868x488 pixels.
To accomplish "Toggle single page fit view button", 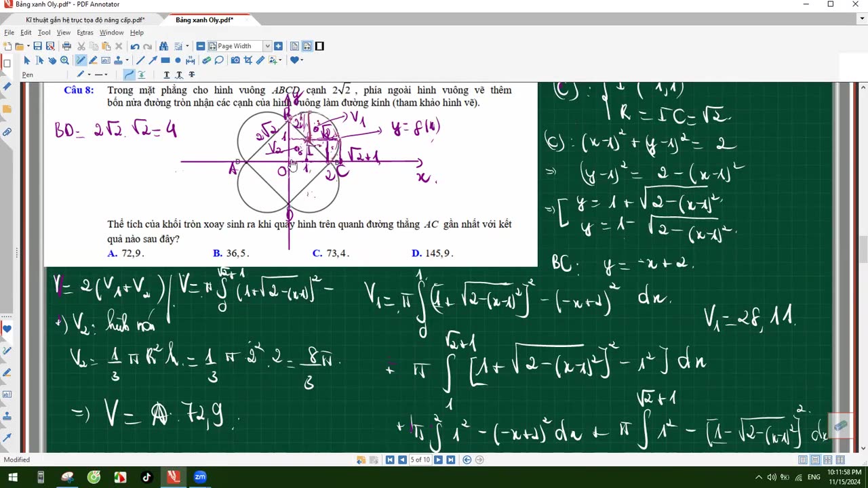I will (294, 46).
